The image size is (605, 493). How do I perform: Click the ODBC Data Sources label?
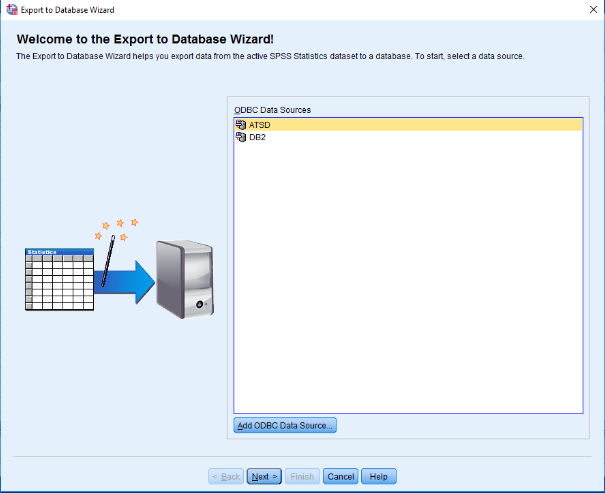pyautogui.click(x=272, y=110)
